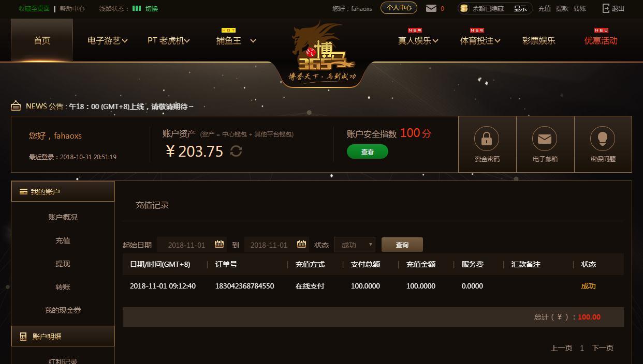Viewport: 643px width, 364px height.
Task: Click the 博365 dragon logo
Action: 322,52
